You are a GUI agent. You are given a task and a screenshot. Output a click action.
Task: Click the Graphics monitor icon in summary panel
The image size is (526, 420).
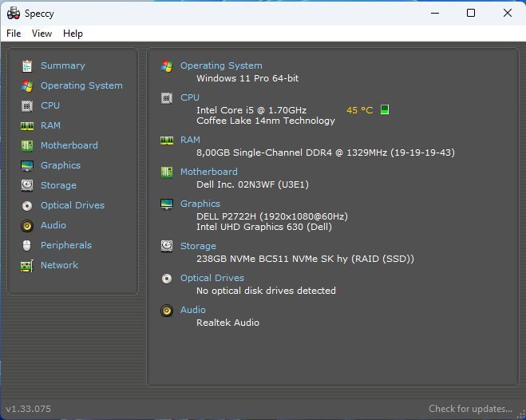[x=167, y=204]
